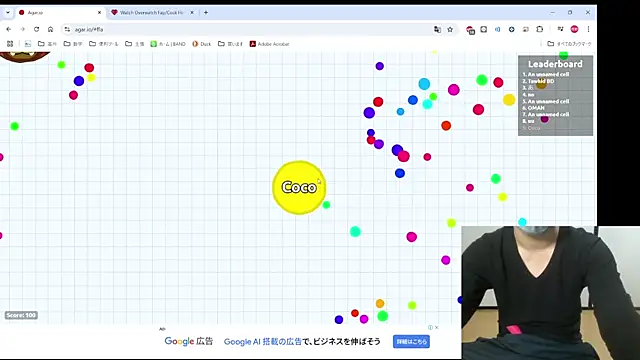Open the red extension icon with badge
Viewport: 640px width, 360px height.
pyautogui.click(x=470, y=30)
